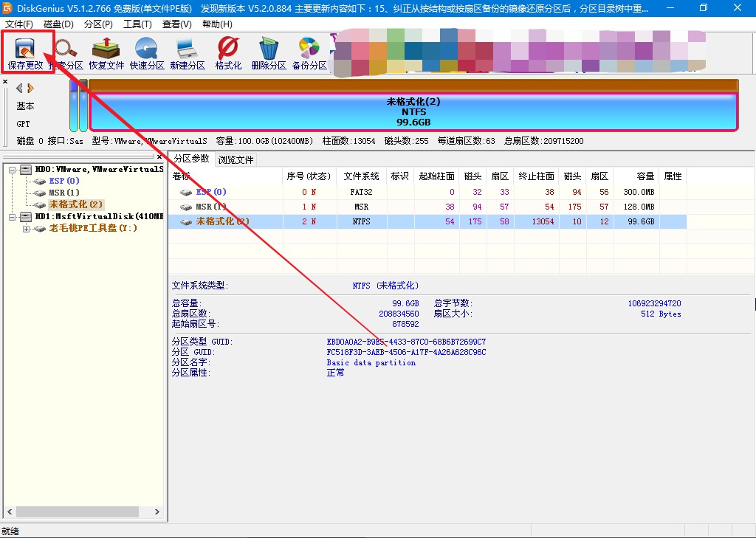
Task: Open Recover Files (恢复文件) tool
Action: [106, 54]
